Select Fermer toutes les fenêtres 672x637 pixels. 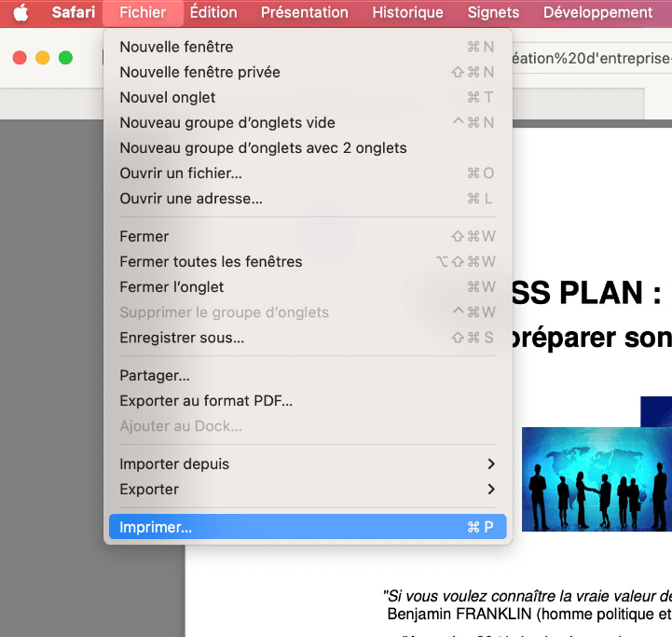point(308,262)
